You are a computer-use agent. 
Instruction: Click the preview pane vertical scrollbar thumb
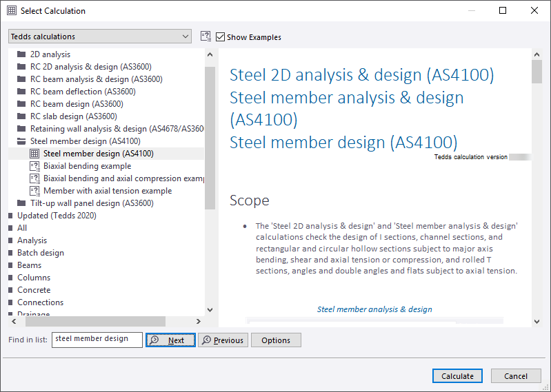point(537,72)
